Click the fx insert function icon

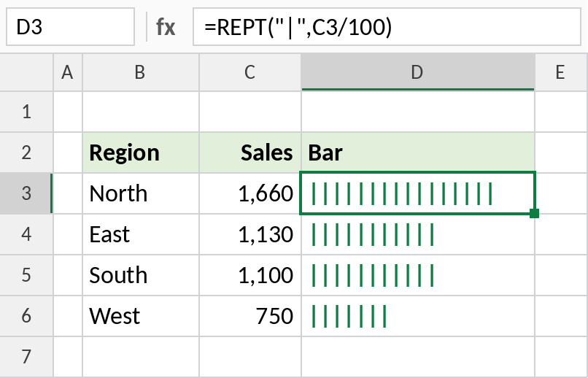[166, 27]
